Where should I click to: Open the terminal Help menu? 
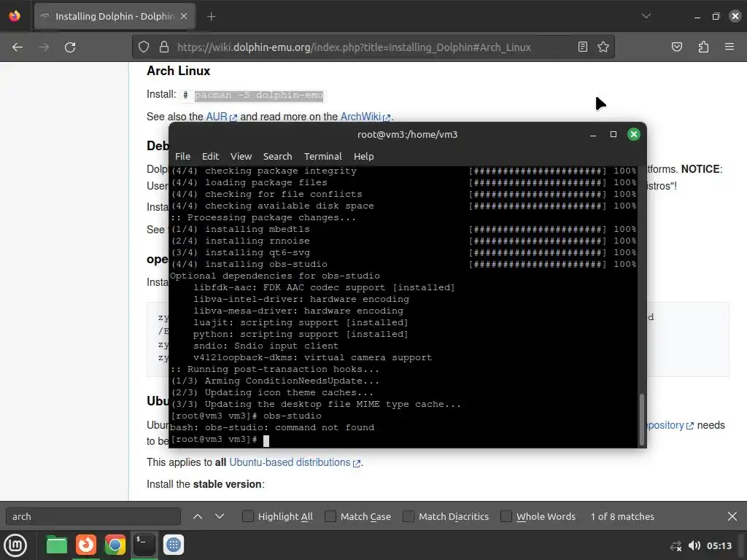(363, 156)
